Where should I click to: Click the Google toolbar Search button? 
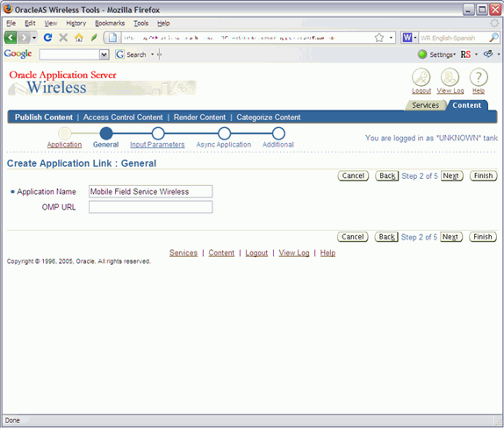[x=131, y=54]
